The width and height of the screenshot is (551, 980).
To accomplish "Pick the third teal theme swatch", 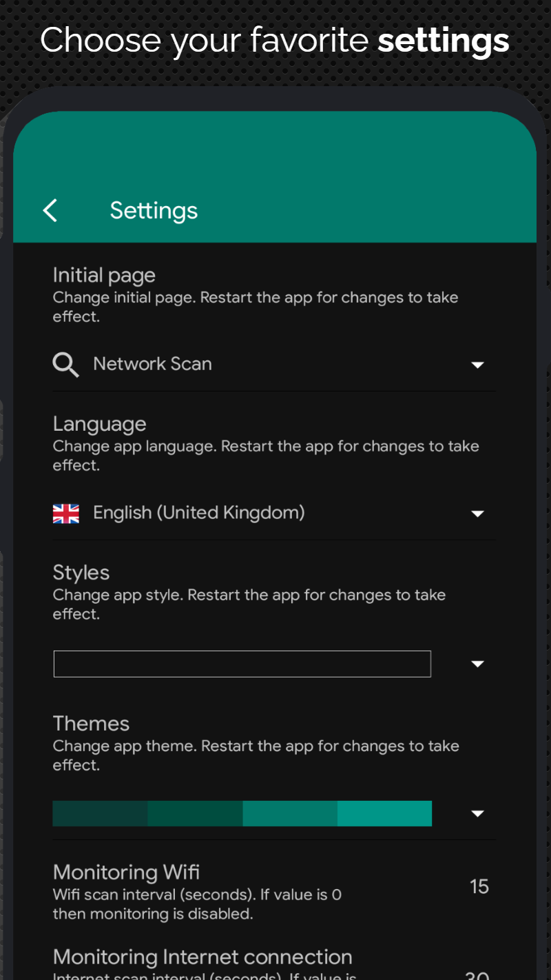I will point(290,813).
